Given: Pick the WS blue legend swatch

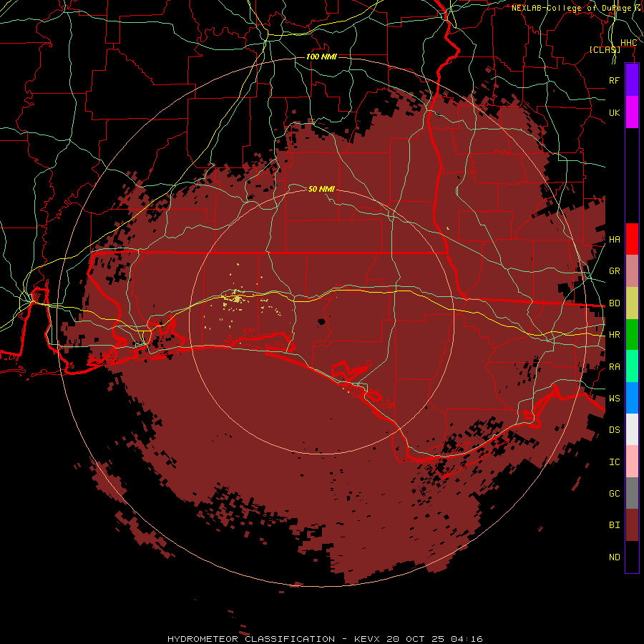Looking at the screenshot, I should coord(632,398).
